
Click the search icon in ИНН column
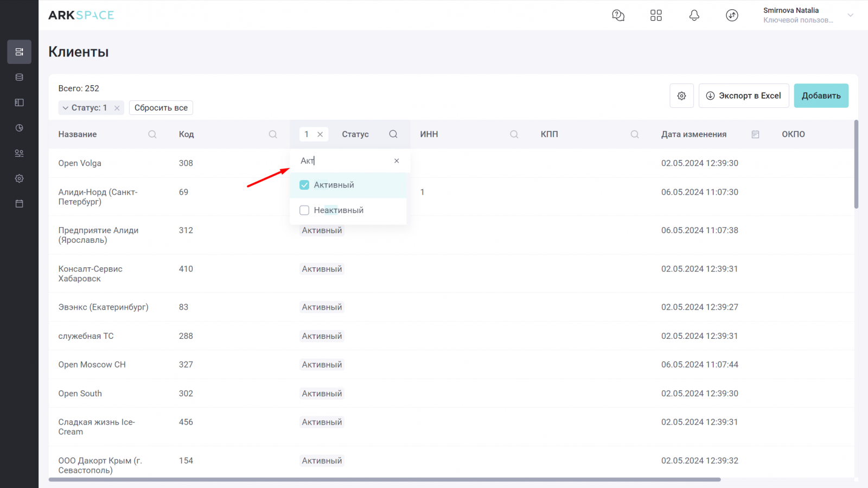pos(514,134)
